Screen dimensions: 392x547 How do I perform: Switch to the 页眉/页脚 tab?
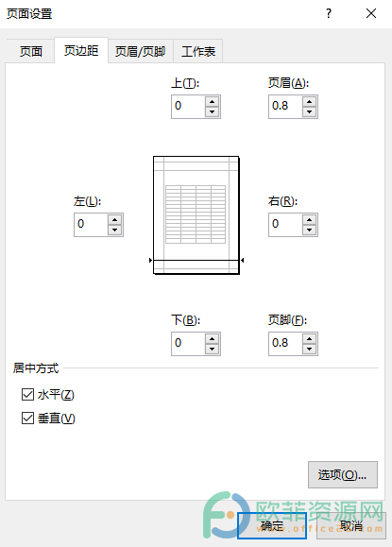(x=140, y=52)
